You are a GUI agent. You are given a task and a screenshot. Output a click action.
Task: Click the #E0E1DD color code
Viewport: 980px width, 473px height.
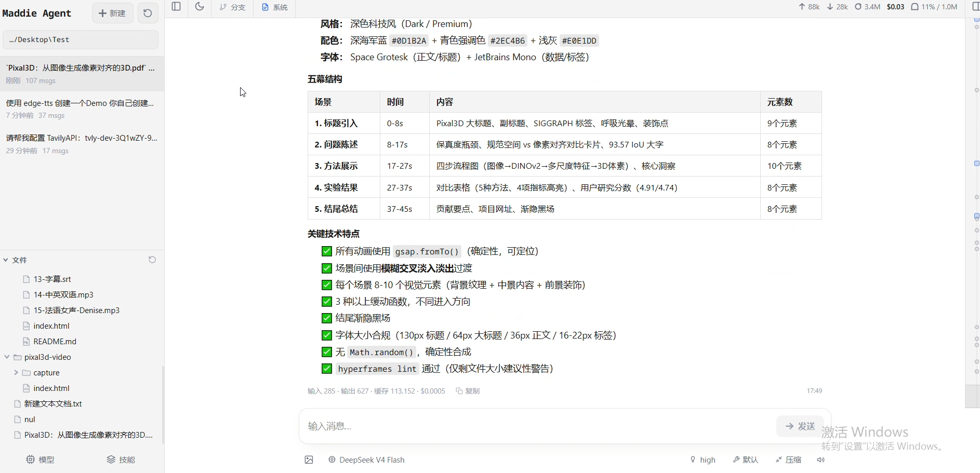(x=579, y=40)
